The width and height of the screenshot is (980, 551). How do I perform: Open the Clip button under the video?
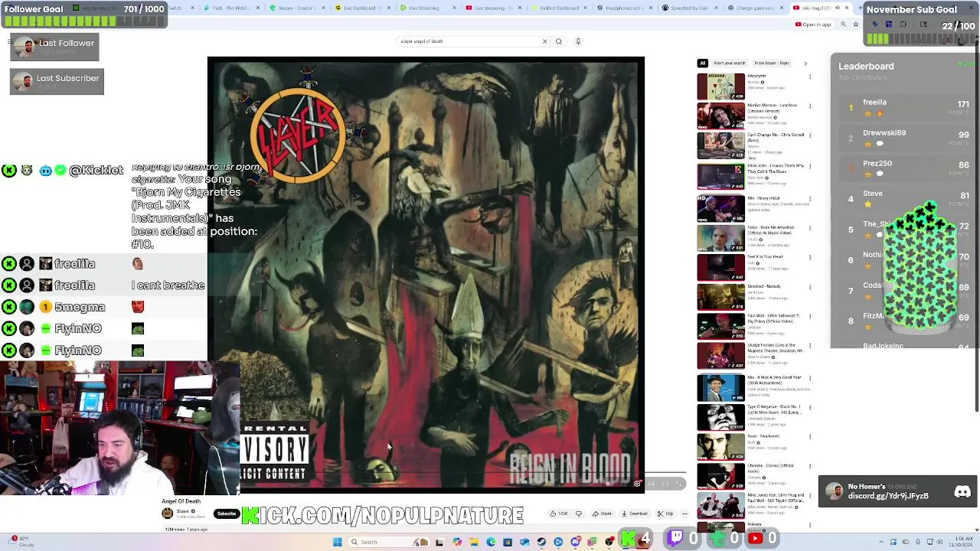[x=665, y=514]
